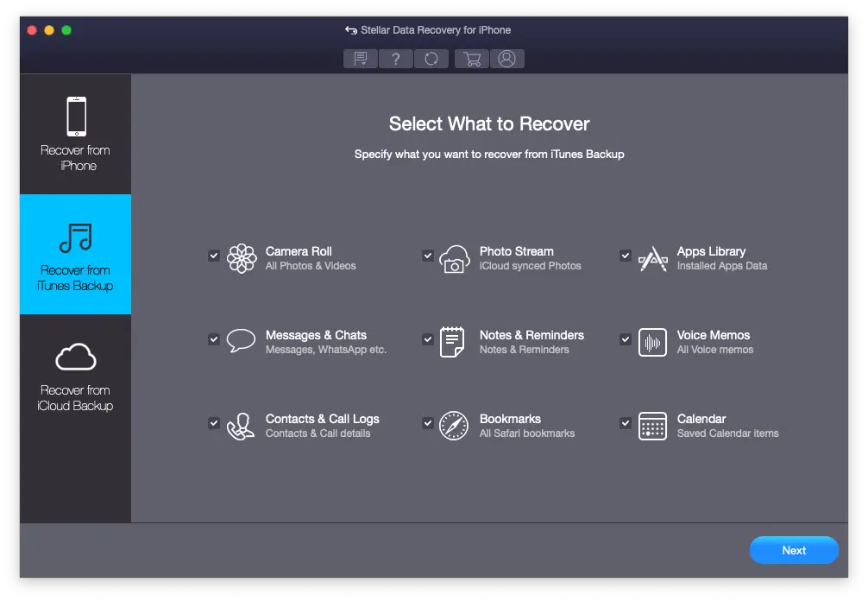Toggle the Messages & Chats checkbox

[214, 339]
